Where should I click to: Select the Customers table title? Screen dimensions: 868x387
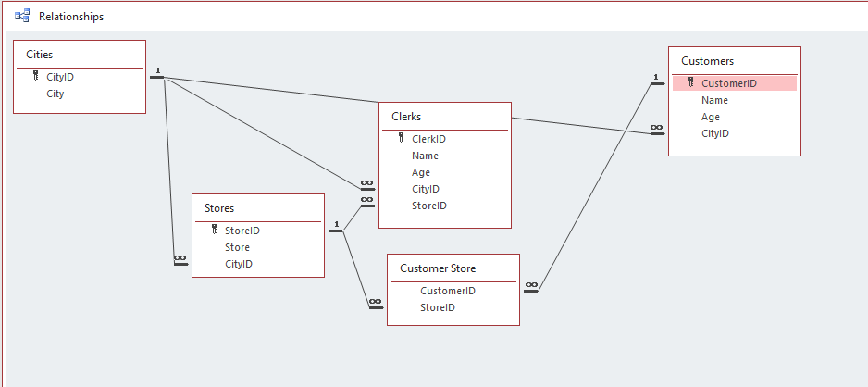click(707, 61)
